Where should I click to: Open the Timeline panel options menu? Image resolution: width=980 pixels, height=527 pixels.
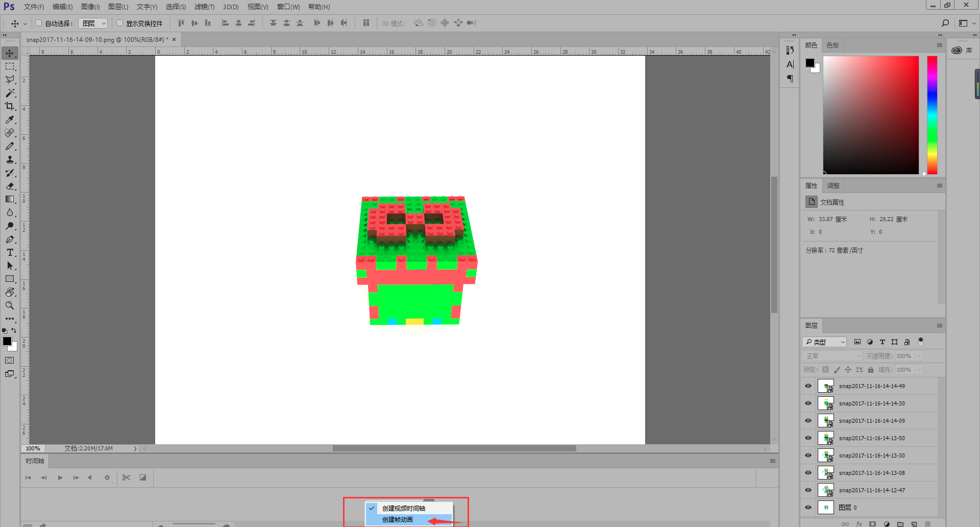pyautogui.click(x=773, y=461)
